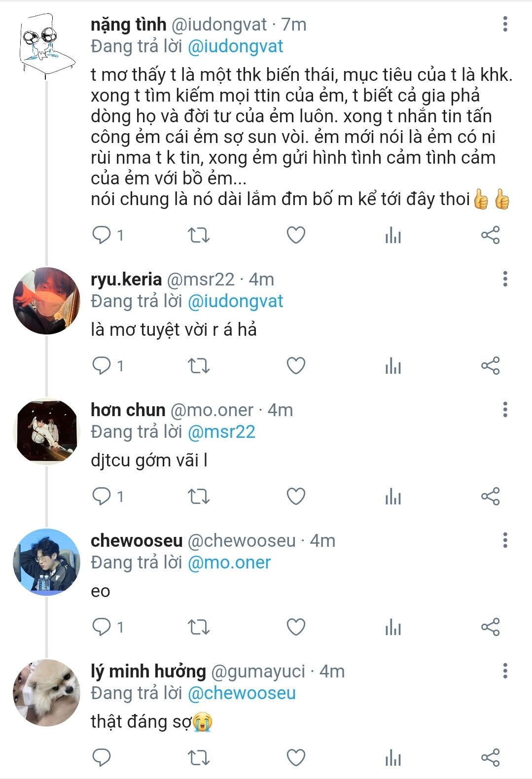Open @mo.oner mention in chewooseu's reply
532x779 pixels.
tap(229, 563)
